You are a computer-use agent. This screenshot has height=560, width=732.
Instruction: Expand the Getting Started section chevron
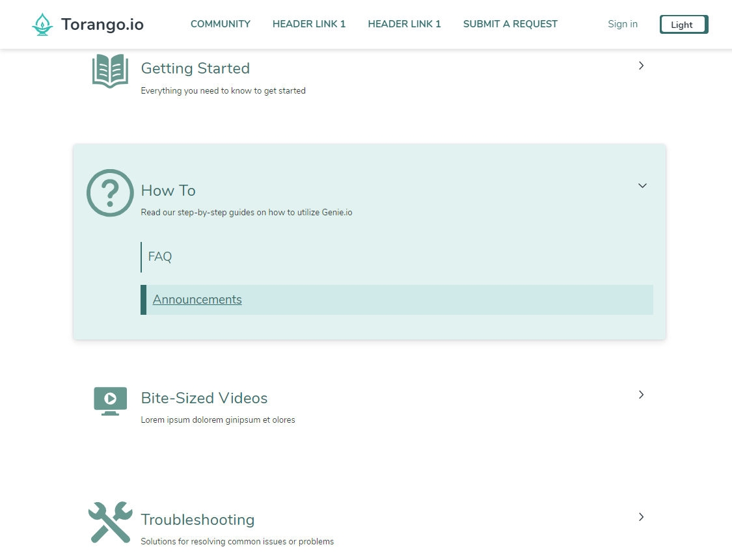pyautogui.click(x=641, y=66)
